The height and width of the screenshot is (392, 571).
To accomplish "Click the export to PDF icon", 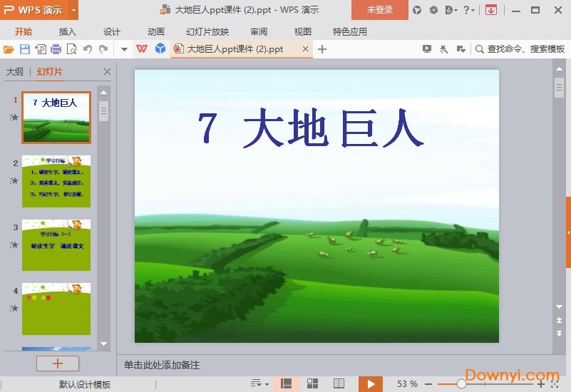I will (41, 49).
